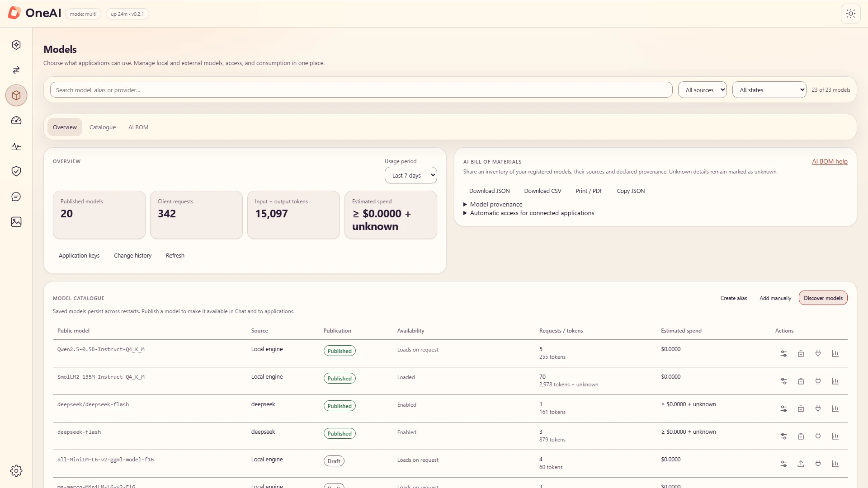The image size is (868, 488).
Task: Open usage chart for SmolLM2-135M-Instruct row
Action: click(x=835, y=381)
